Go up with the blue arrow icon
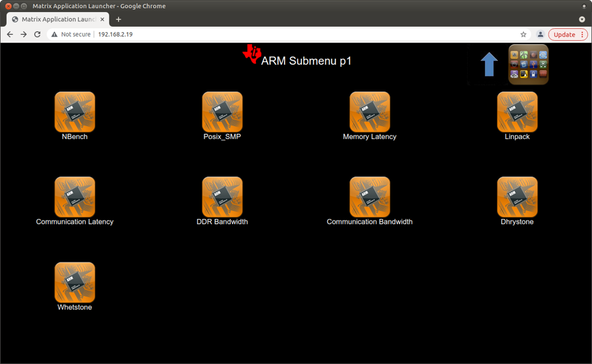Viewport: 592px width, 364px height. pos(489,65)
